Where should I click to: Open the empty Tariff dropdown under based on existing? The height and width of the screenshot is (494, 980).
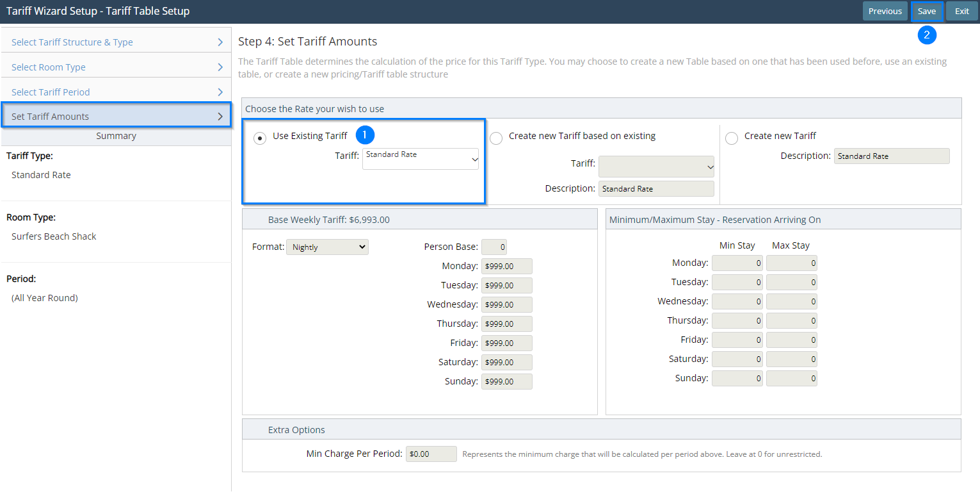[656, 167]
